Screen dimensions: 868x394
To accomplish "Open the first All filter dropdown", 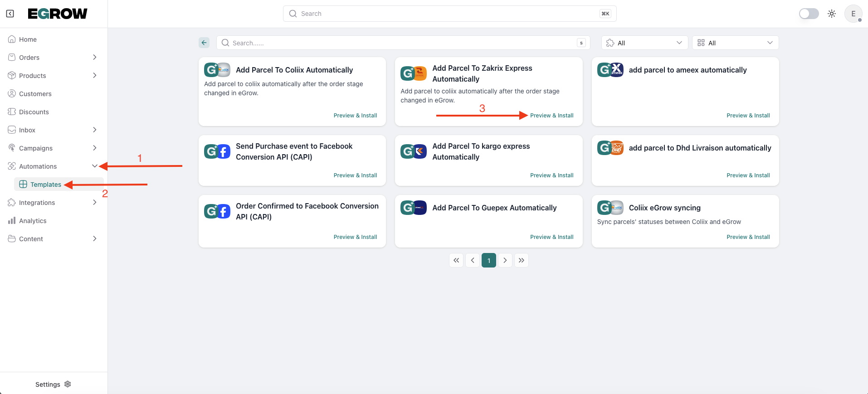I will tap(644, 43).
